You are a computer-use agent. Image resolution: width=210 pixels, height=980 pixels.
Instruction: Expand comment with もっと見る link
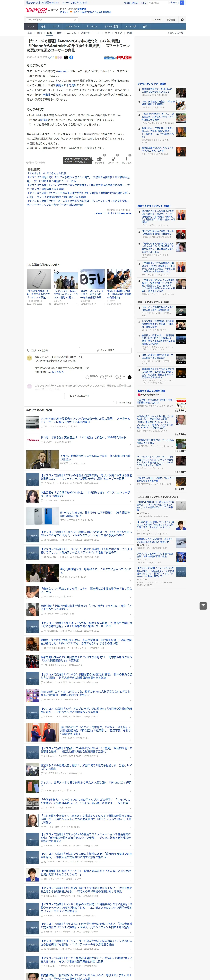click(58, 372)
